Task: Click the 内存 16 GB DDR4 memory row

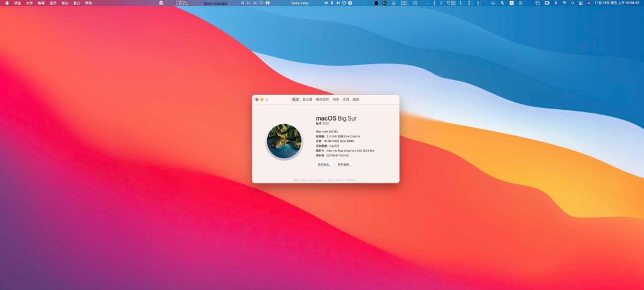Action: pyautogui.click(x=335, y=141)
